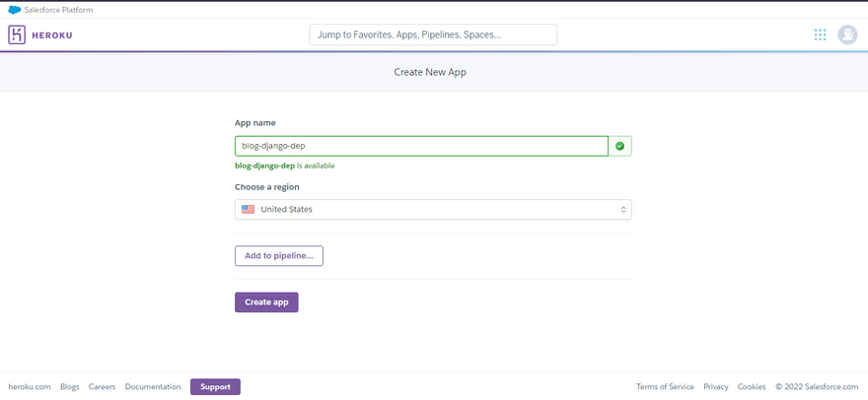Screen dimensions: 868x400
Task: Click the Salesforce cloud logo icon
Action: pyautogui.click(x=15, y=10)
